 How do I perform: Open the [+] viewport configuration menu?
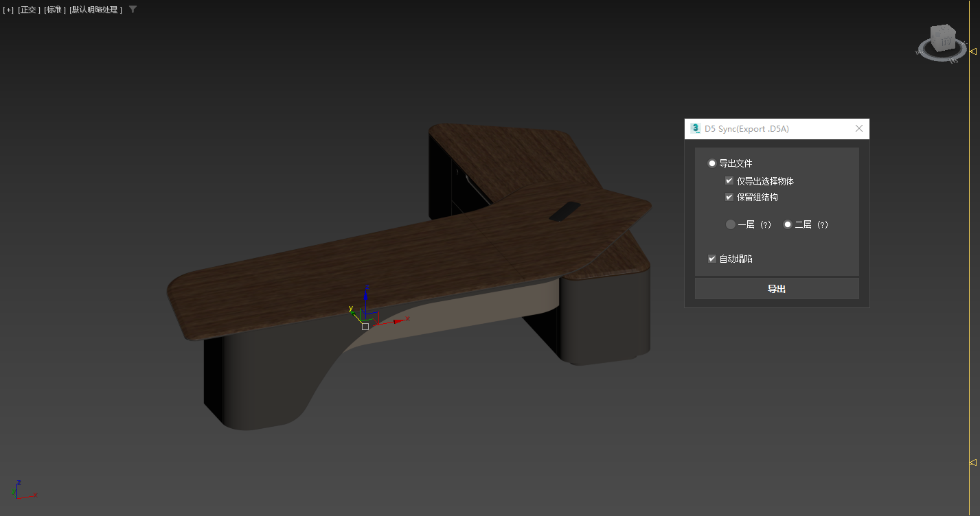pyautogui.click(x=7, y=9)
